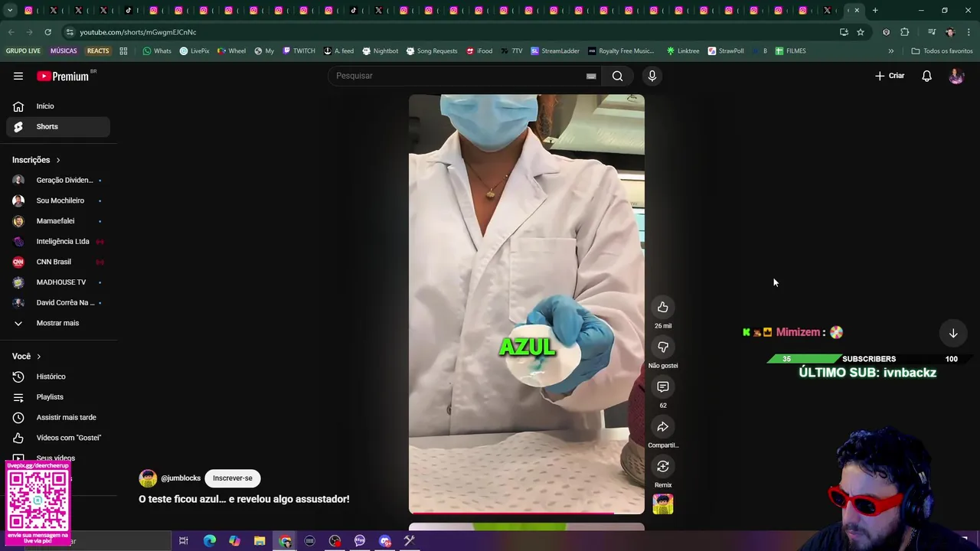Open Task View on taskbar
The image size is (980, 551).
point(184,541)
